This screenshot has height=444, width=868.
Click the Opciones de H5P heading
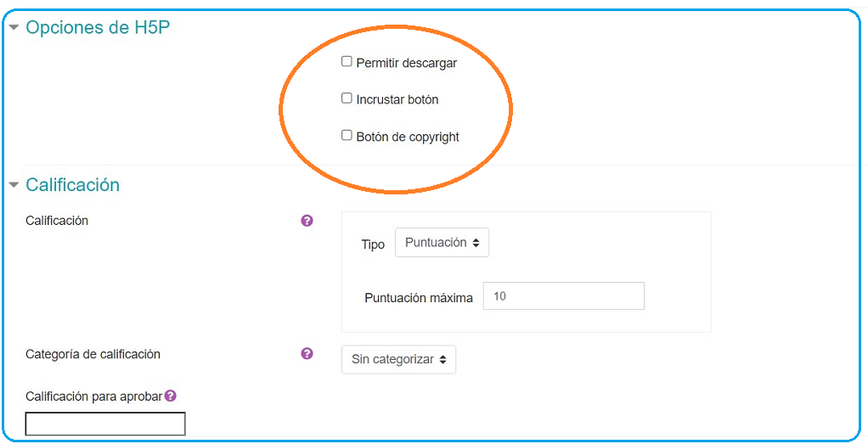[x=98, y=27]
